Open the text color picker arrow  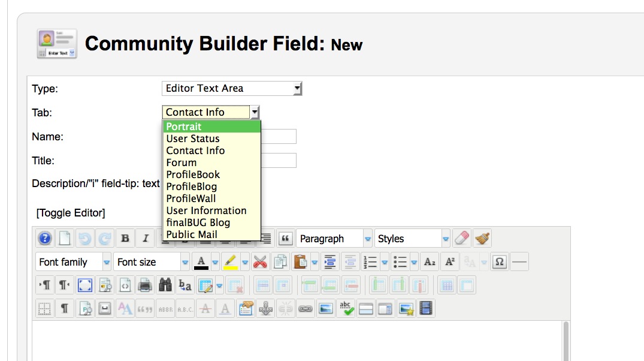(x=215, y=262)
